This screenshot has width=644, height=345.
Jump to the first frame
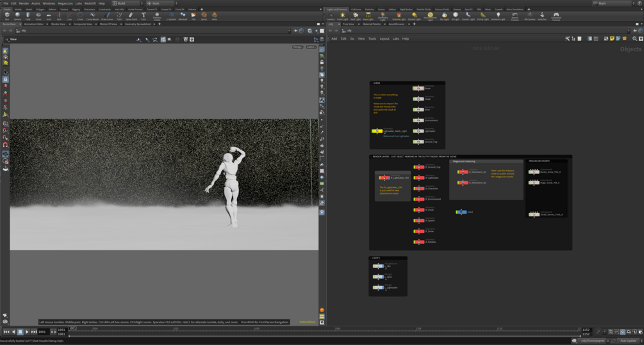6,332
